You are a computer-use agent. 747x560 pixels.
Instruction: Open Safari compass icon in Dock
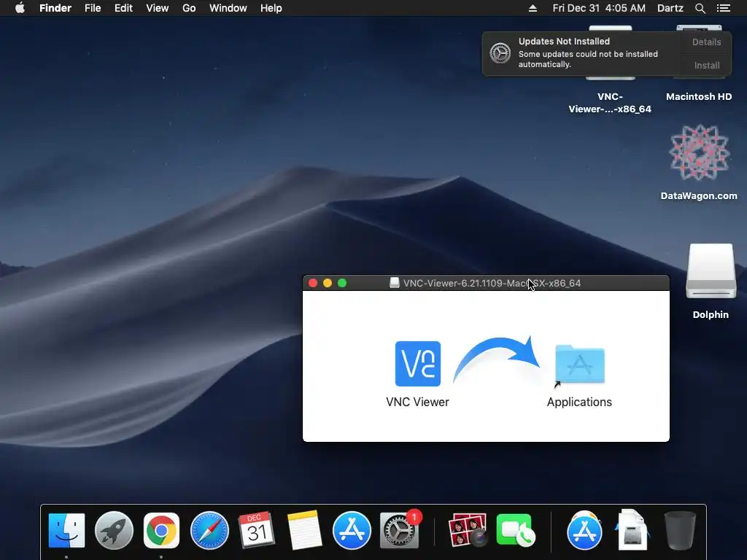209,530
